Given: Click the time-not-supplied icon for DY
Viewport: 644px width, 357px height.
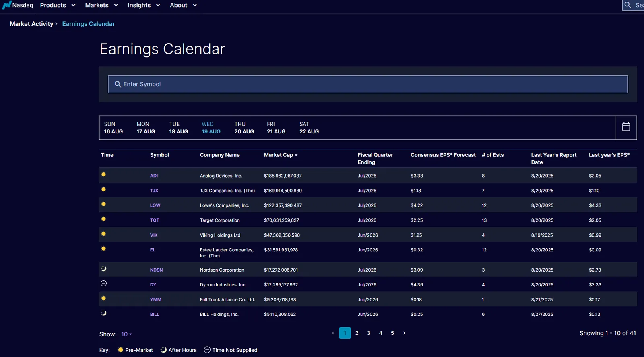Looking at the screenshot, I should (103, 284).
